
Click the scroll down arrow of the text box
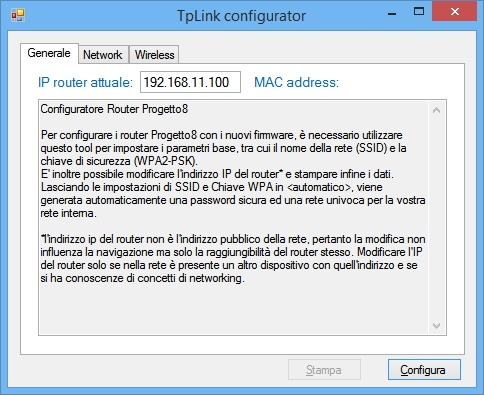tap(437, 325)
